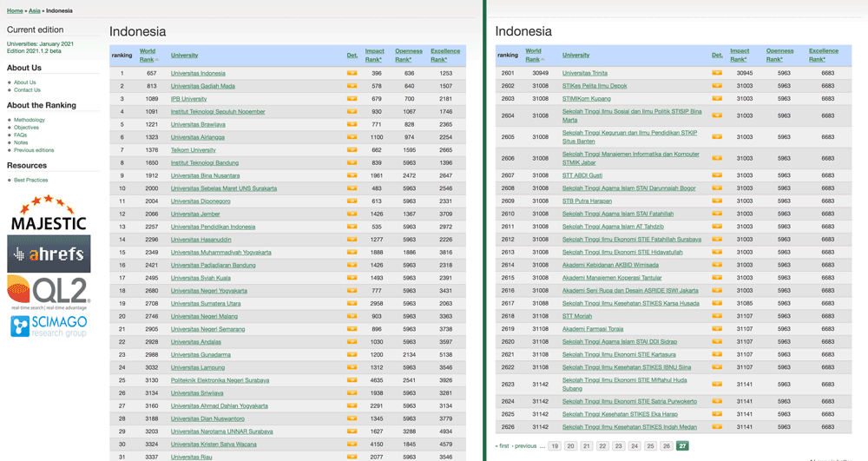This screenshot has height=461, width=868.
Task: Sort left table by World Rank
Action: pos(148,55)
